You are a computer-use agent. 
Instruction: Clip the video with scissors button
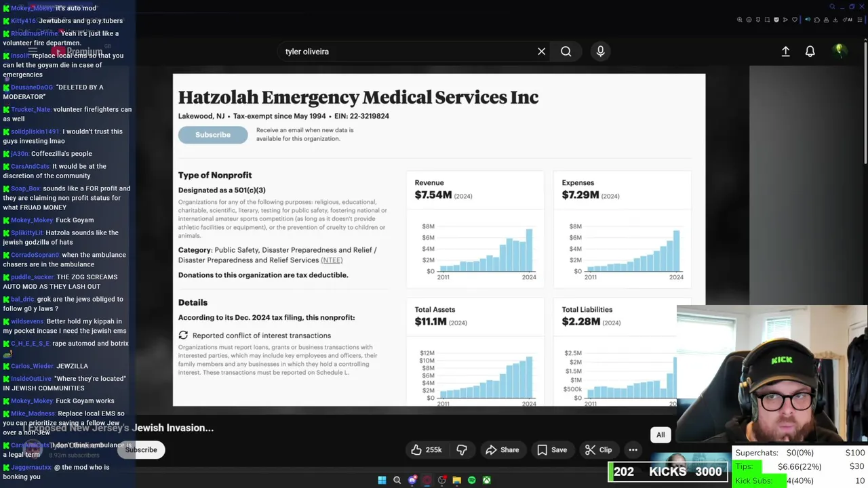coord(599,449)
